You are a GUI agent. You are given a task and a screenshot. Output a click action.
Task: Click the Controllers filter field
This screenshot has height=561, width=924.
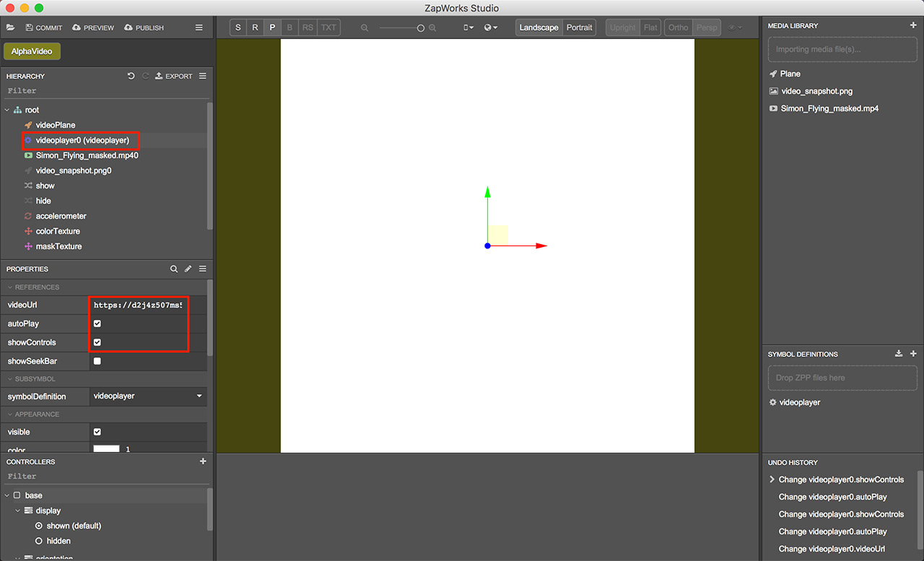[105, 477]
